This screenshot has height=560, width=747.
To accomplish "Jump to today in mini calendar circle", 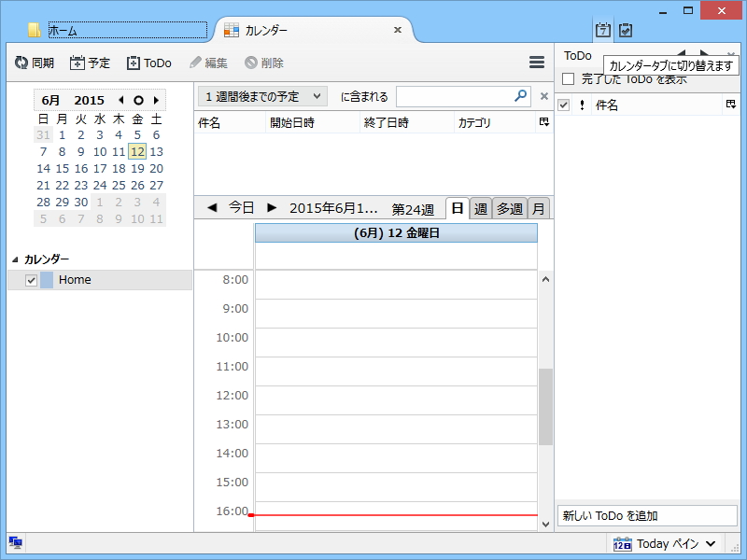I will [x=138, y=100].
